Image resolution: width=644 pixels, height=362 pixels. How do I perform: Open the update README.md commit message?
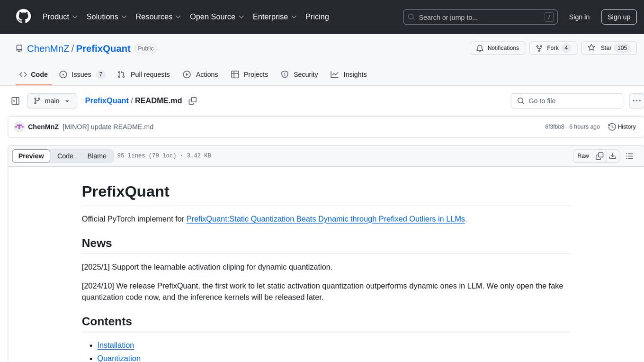(x=108, y=127)
